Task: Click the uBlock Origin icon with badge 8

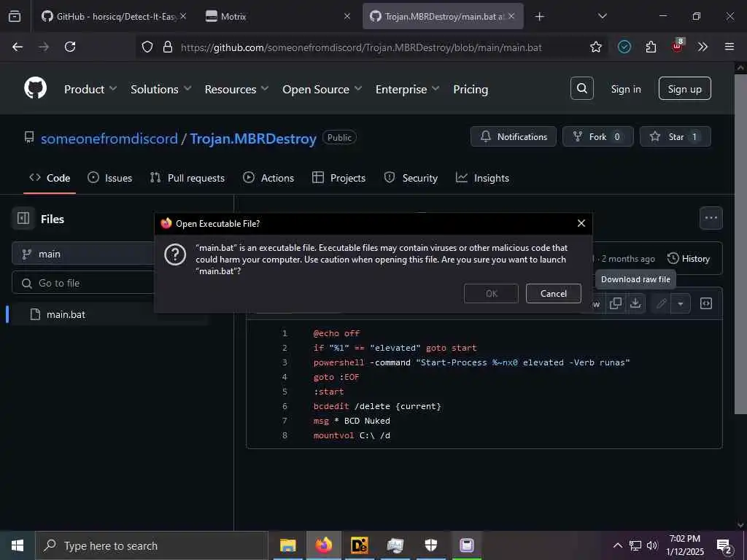Action: 678,46
